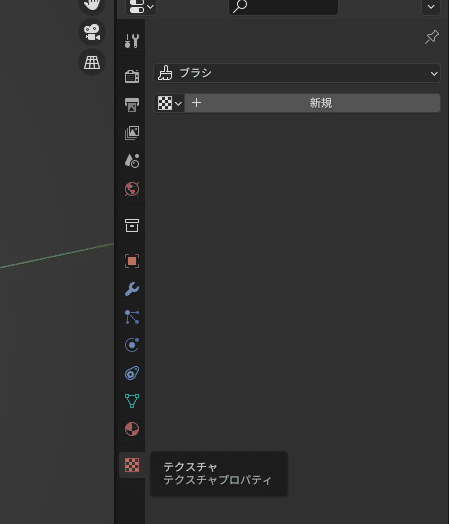Open the Object properties tab

tap(132, 261)
